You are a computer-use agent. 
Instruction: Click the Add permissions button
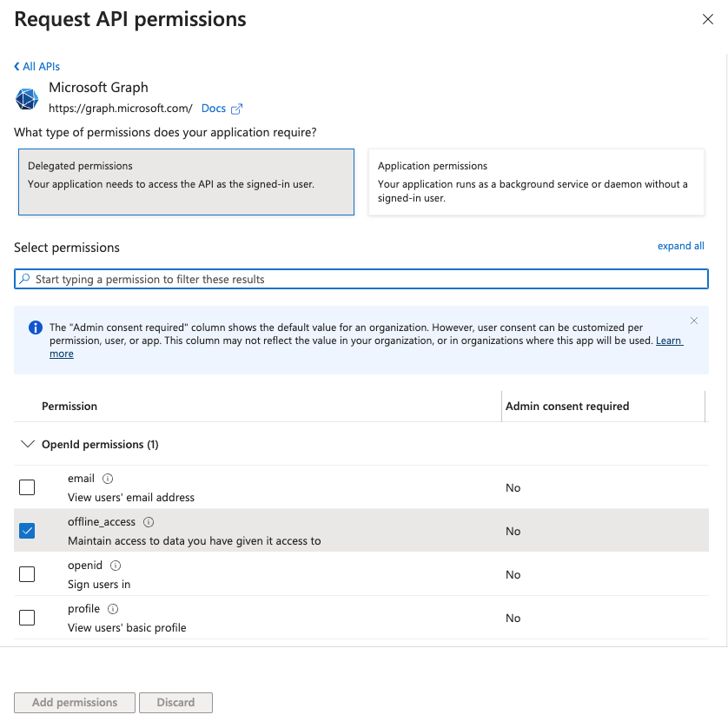(x=74, y=702)
